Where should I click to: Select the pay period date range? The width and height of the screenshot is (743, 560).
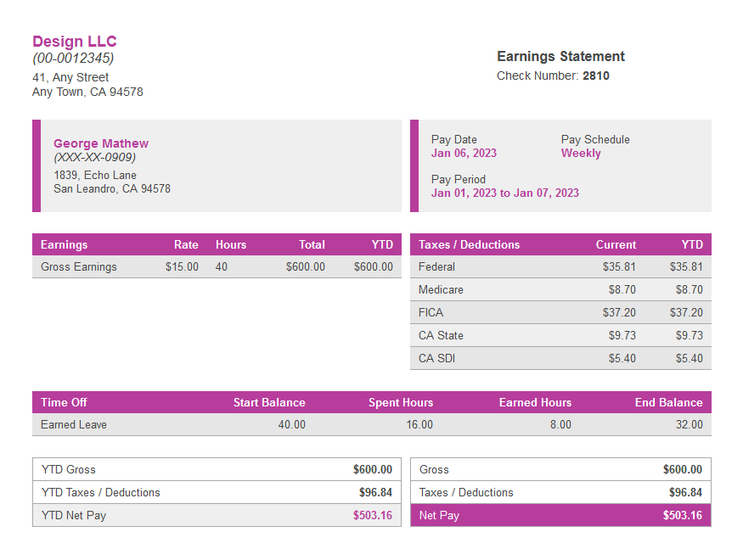[505, 193]
